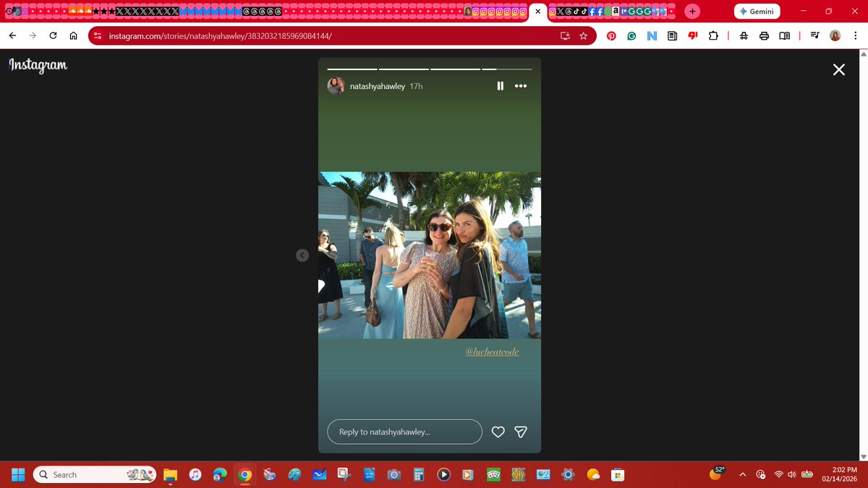Launch Gemini from the toolbar button
This screenshot has height=488, width=868.
(757, 12)
